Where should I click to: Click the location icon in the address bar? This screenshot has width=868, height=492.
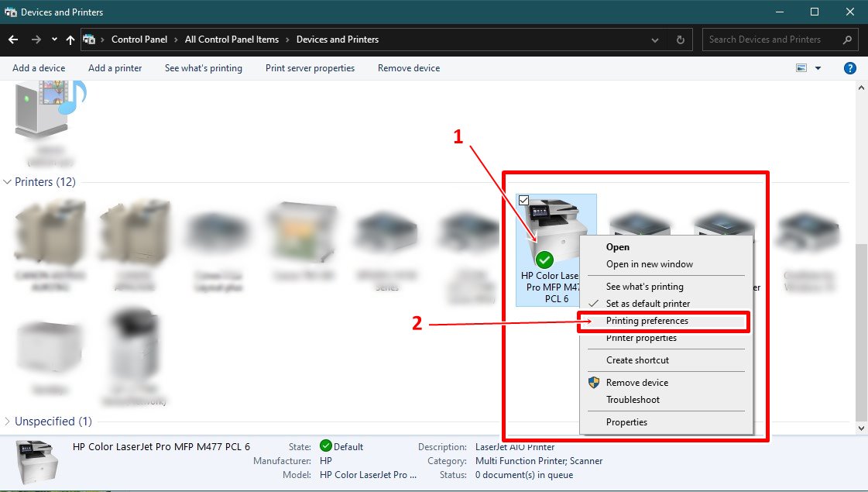point(88,40)
